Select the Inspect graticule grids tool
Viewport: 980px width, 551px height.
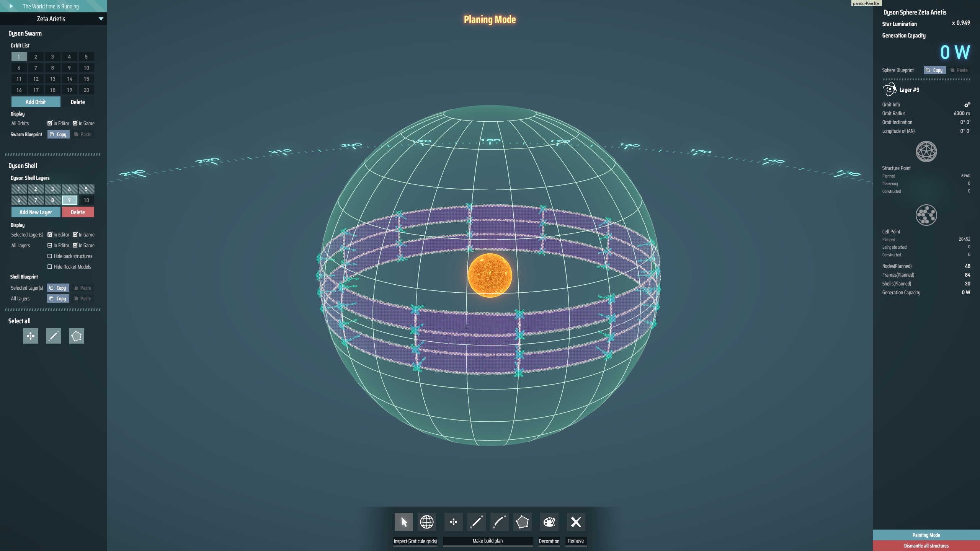click(x=403, y=522)
